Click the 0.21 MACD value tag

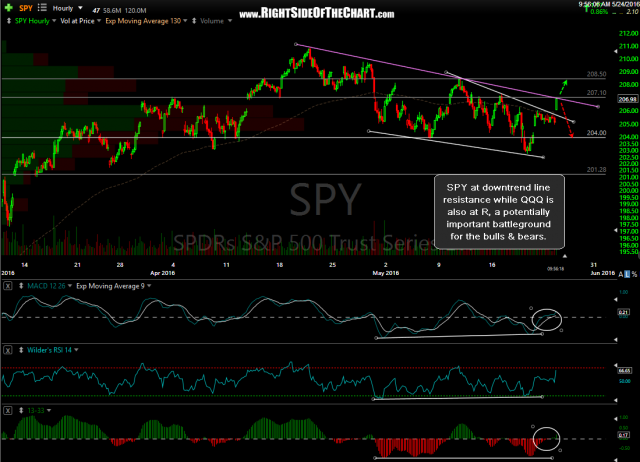623,312
